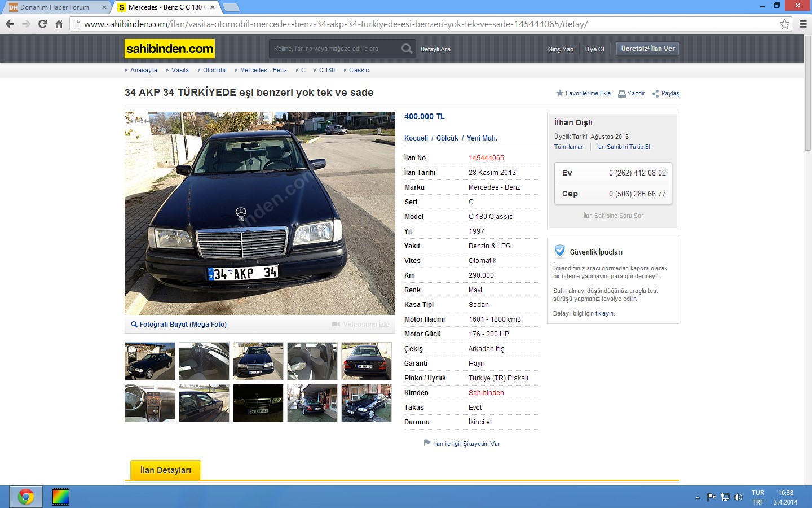Click the Action Center flag tray icon

coord(711,497)
